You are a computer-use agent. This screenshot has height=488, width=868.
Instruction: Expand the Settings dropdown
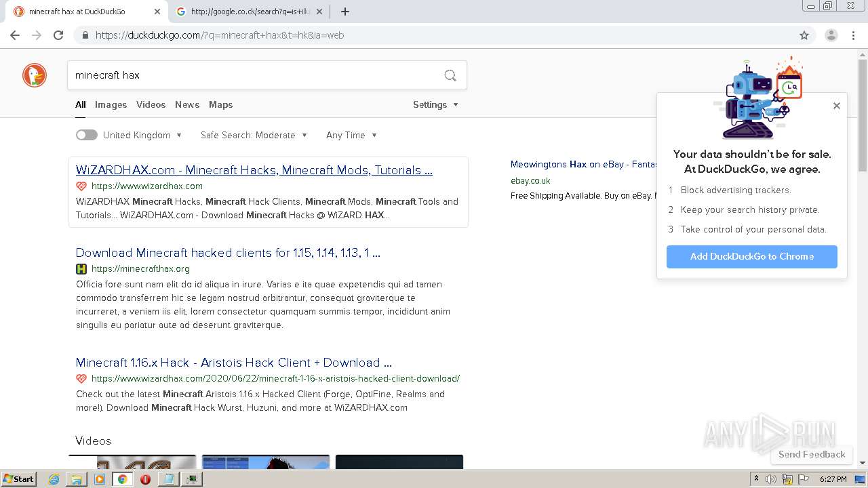coord(436,104)
